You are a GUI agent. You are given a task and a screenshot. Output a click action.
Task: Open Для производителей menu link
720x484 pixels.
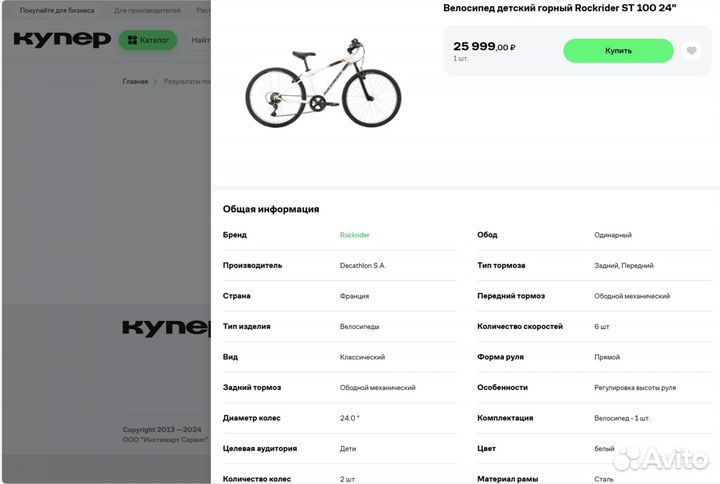click(147, 11)
